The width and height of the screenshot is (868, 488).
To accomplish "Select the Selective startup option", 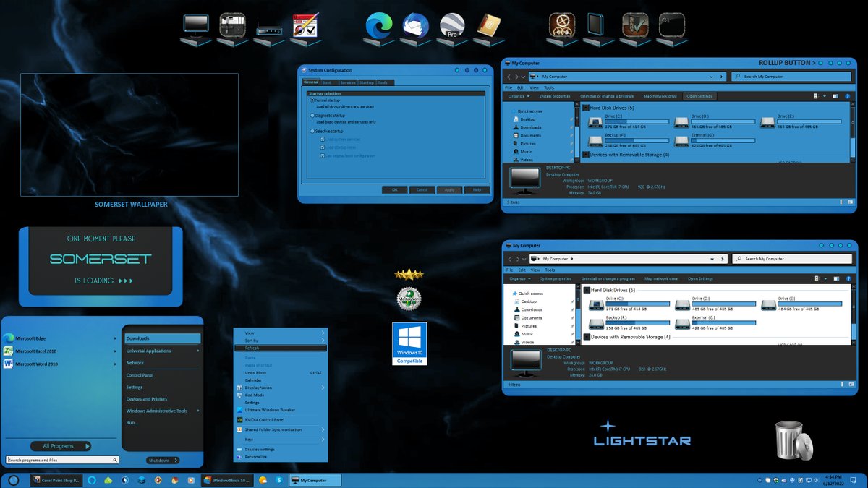I will coord(312,131).
